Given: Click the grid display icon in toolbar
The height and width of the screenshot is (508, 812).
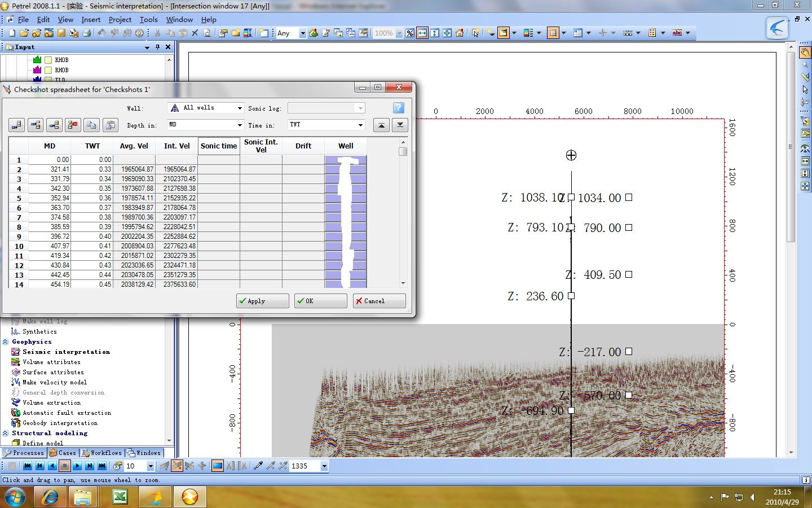Looking at the screenshot, I should pyautogui.click(x=553, y=33).
